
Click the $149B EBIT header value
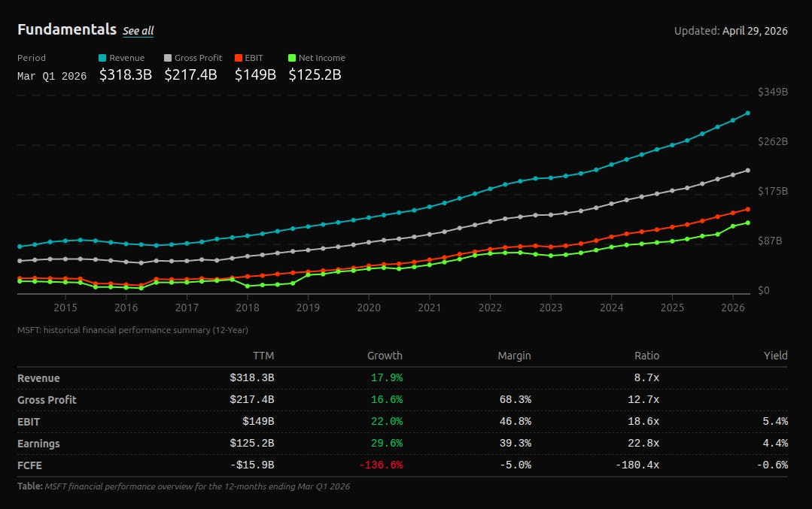255,75
